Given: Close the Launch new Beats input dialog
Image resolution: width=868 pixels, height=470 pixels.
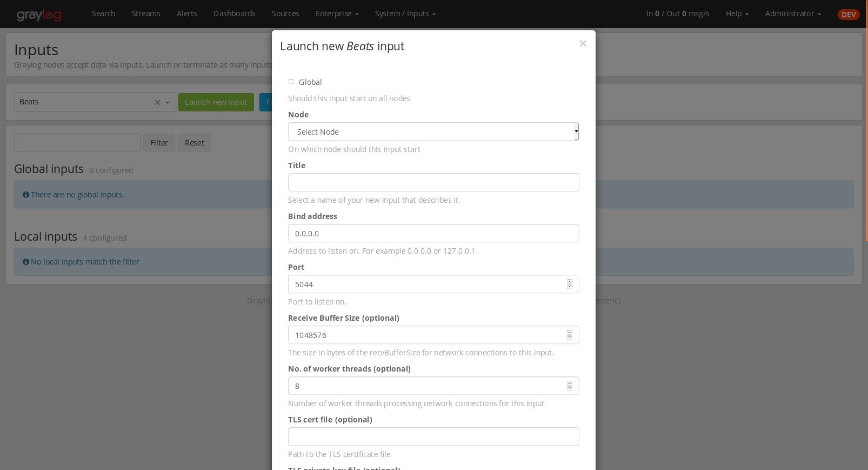Looking at the screenshot, I should (x=583, y=44).
